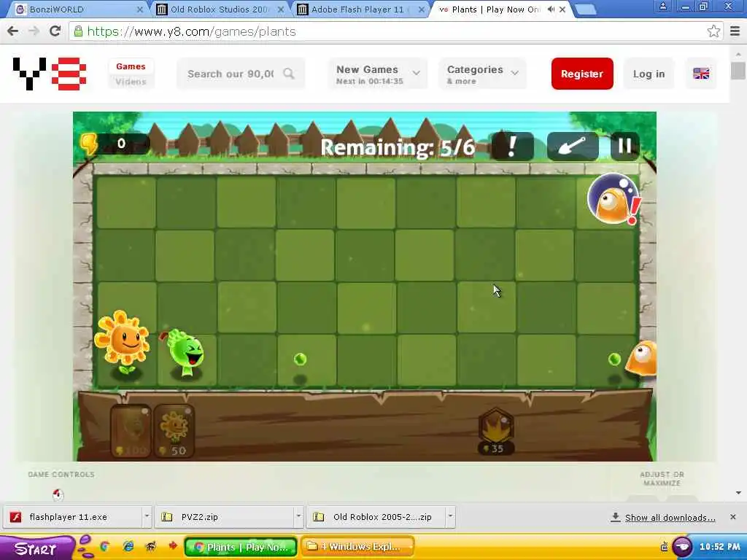Screen dimensions: 747x560
Task: Click the Remaining: 5/6 counter text
Action: [398, 147]
